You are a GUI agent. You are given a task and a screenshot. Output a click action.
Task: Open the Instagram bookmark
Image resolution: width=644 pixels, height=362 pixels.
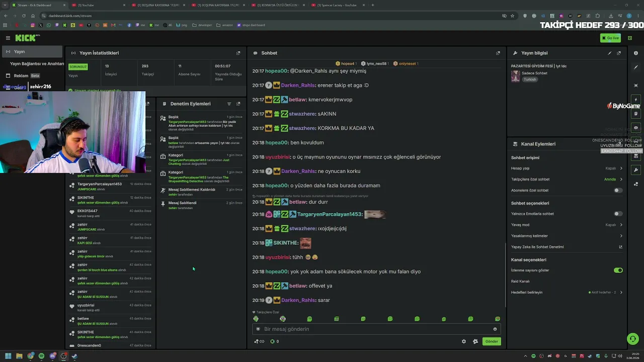coord(33,25)
